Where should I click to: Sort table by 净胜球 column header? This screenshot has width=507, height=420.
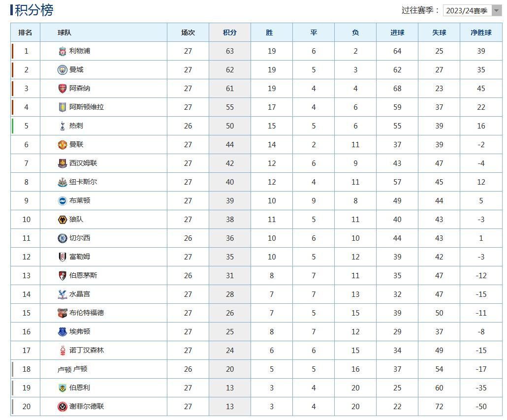point(481,32)
